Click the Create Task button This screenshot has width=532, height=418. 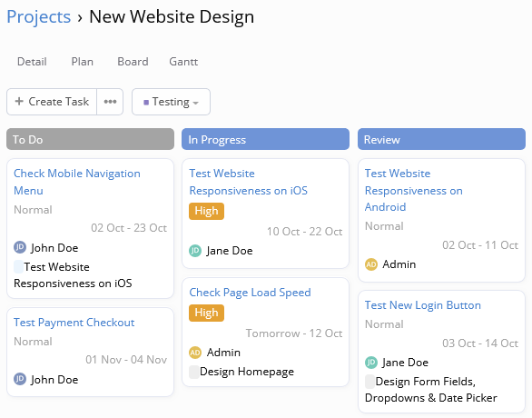(52, 102)
